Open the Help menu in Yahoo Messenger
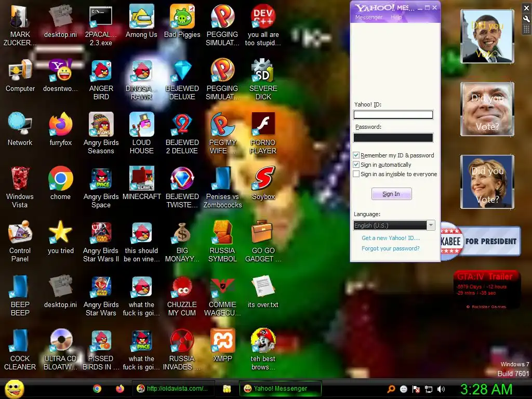The width and height of the screenshot is (532, 399). point(396,17)
